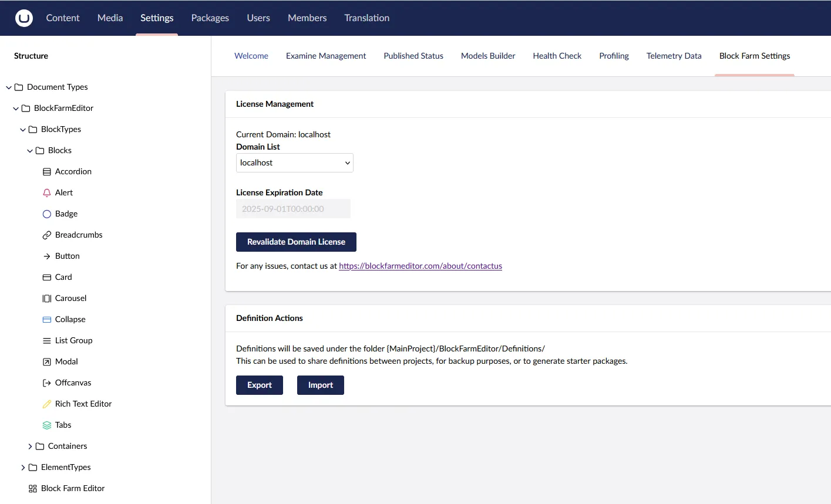
Task: Click the Document Types folder icon
Action: (x=19, y=87)
